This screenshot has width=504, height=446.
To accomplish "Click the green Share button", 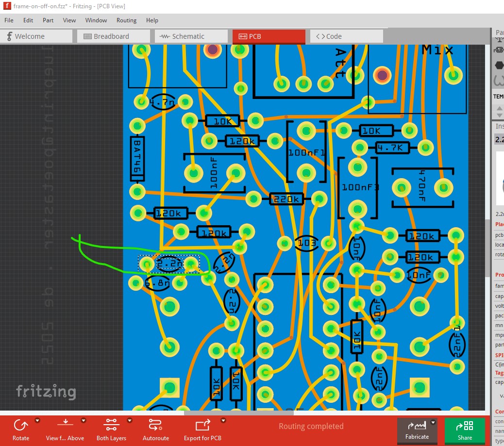I will click(x=464, y=430).
